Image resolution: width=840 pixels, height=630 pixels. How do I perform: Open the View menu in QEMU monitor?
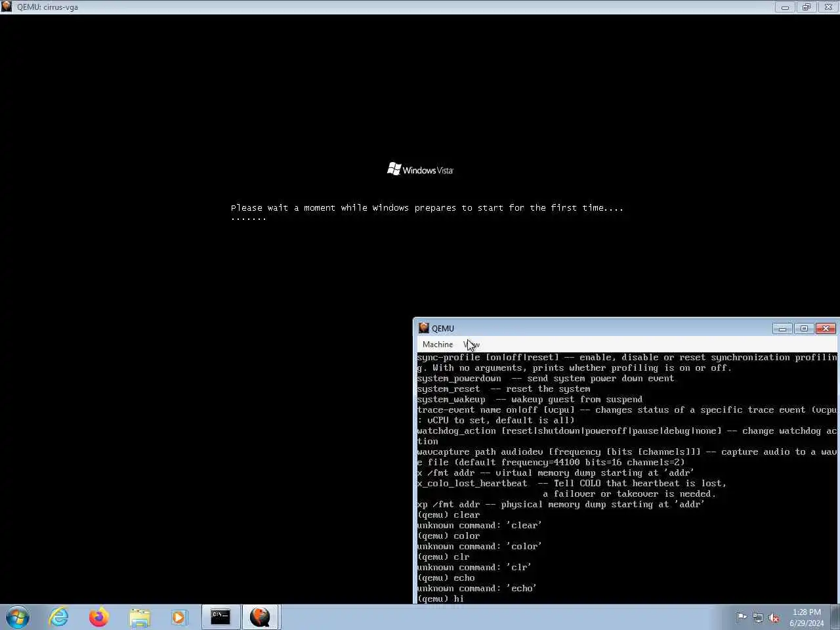click(x=471, y=345)
